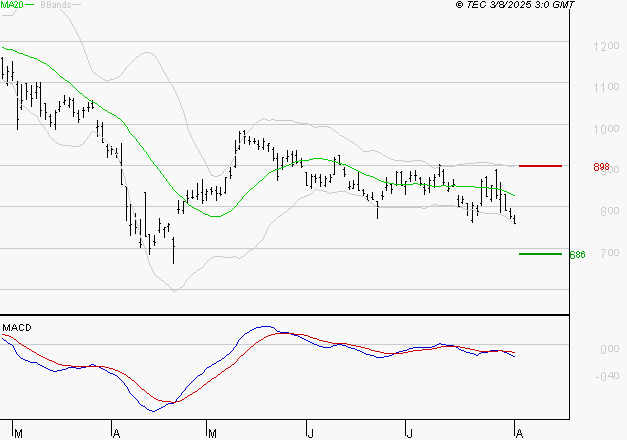Click the 1100 price axis label
The image size is (627, 440).
pos(606,87)
